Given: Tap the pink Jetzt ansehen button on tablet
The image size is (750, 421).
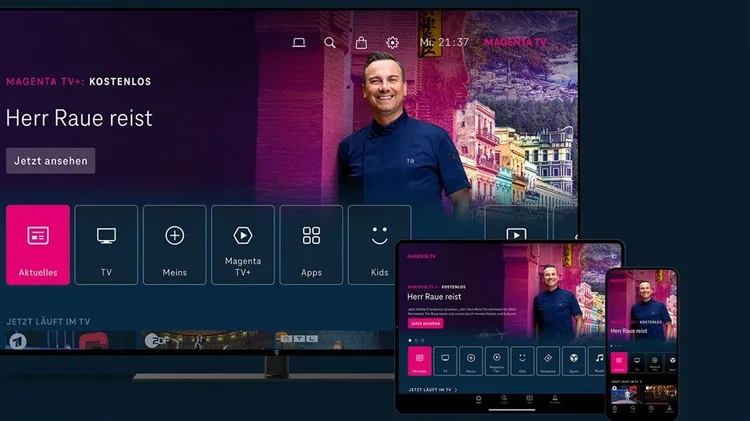Looking at the screenshot, I should point(425,324).
